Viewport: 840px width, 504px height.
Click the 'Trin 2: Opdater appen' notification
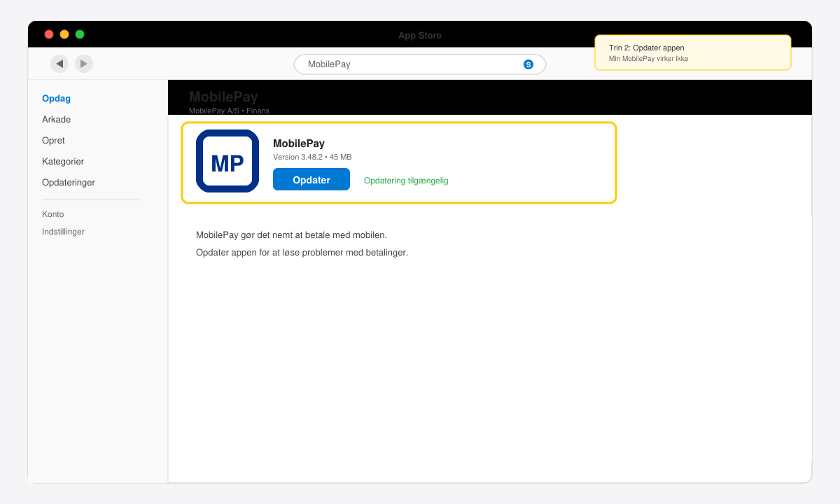[693, 52]
